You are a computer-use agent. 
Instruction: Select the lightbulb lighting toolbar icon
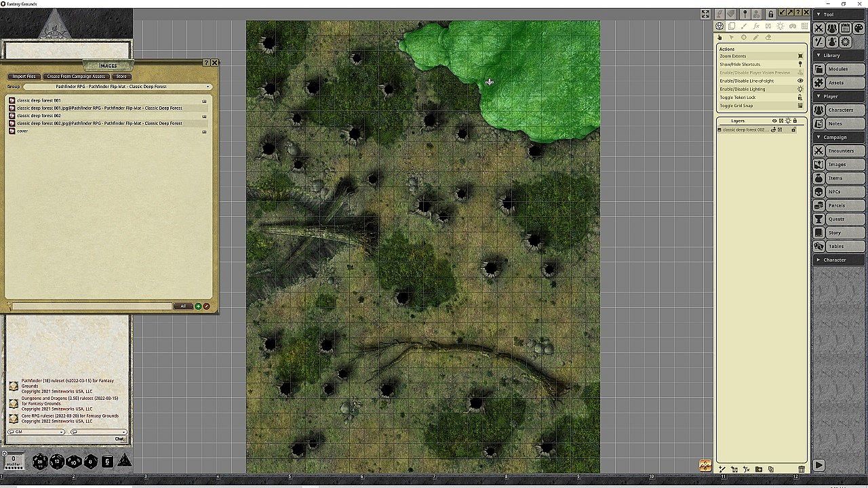tap(781, 26)
